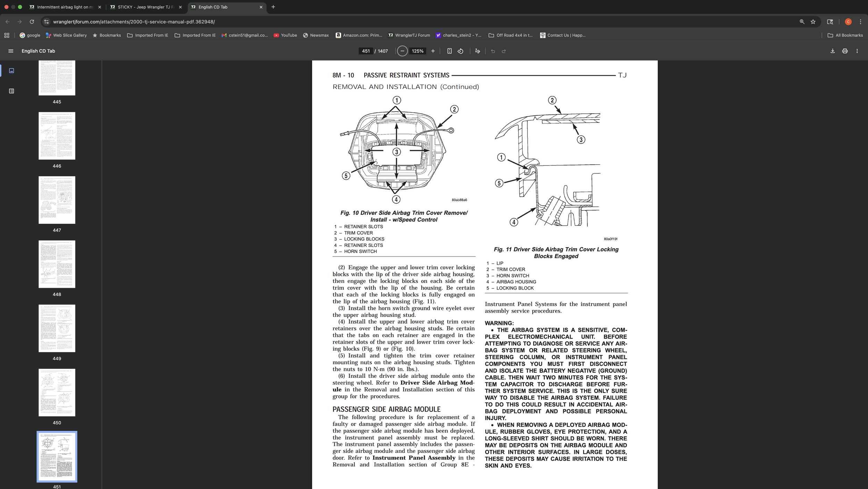
Task: Bookmark this page with star icon
Action: click(x=813, y=22)
